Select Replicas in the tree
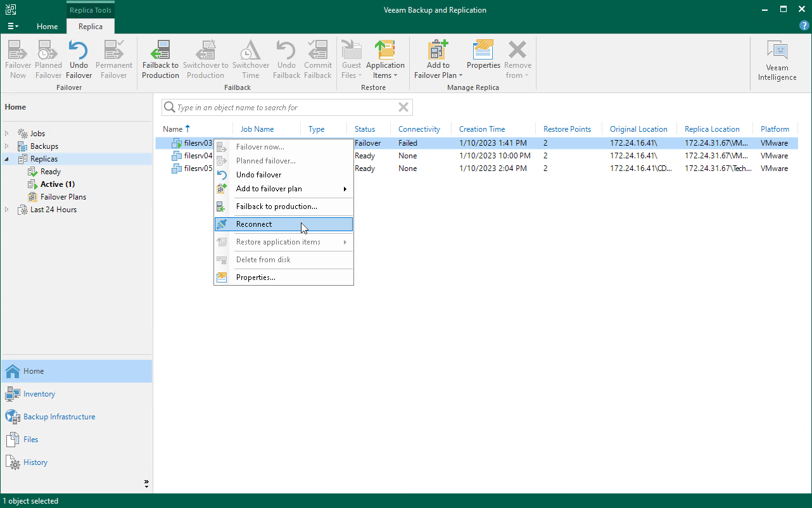Viewport: 812px width, 508px height. point(44,159)
